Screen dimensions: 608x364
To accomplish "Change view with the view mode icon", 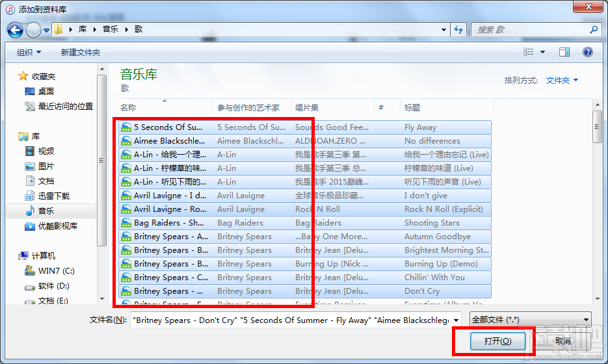I will click(528, 52).
